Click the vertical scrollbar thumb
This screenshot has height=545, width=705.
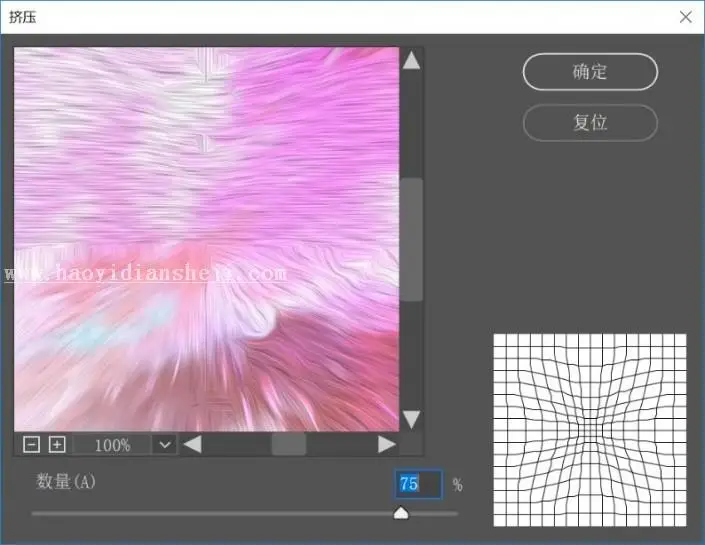coord(411,239)
